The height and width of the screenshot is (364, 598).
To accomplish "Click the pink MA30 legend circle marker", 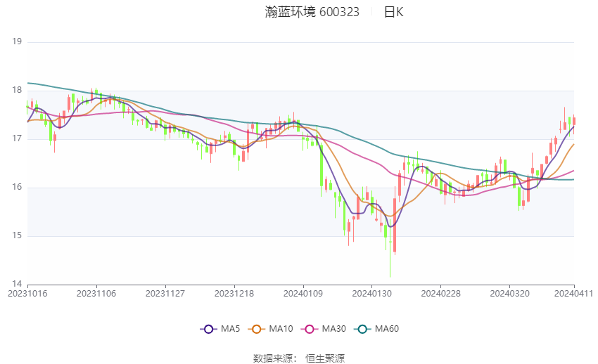I will click(307, 328).
